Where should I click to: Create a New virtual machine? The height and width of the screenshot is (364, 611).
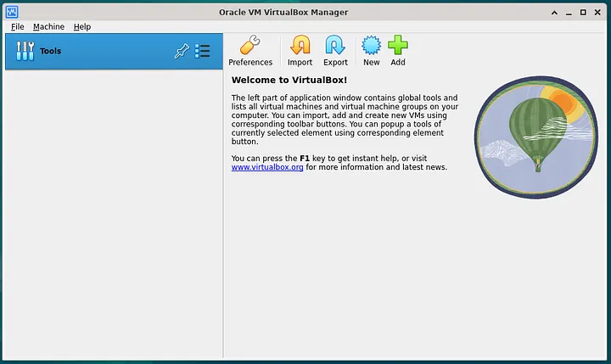coord(371,51)
